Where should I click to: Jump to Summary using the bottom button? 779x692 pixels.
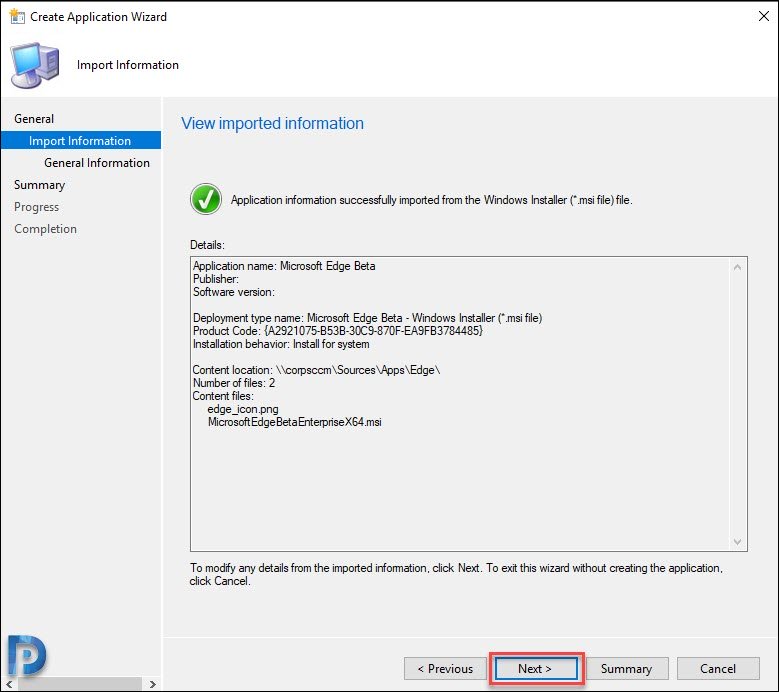click(x=627, y=669)
